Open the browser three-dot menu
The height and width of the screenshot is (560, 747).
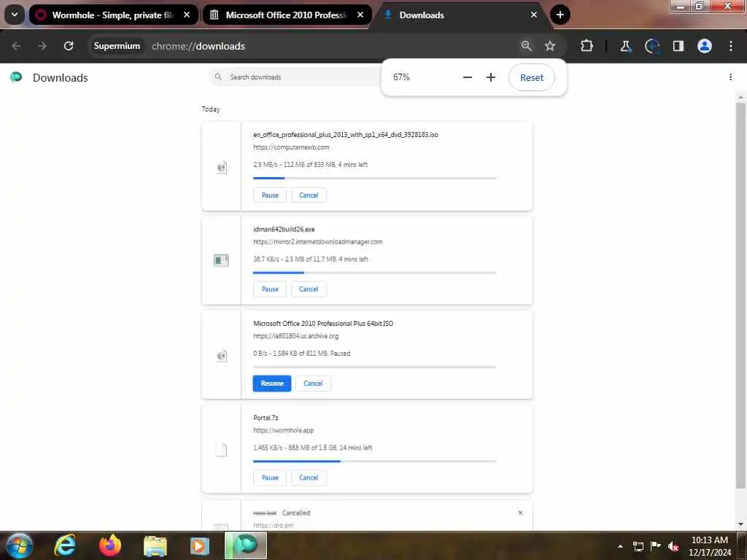pos(731,46)
